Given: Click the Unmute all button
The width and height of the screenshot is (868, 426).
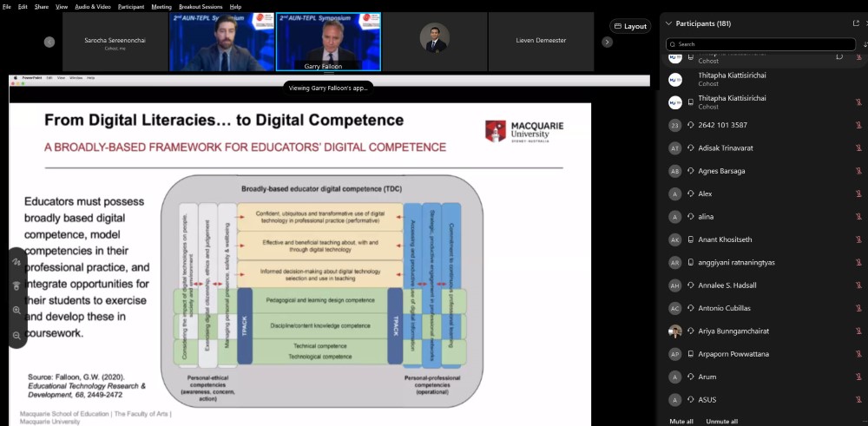Looking at the screenshot, I should point(722,421).
